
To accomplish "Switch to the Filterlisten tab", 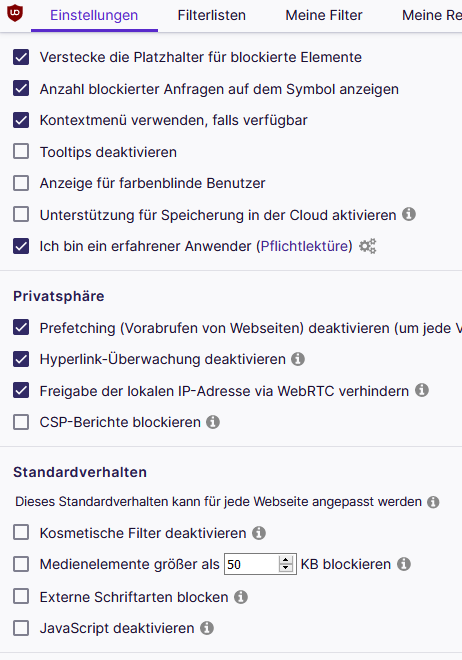I will pos(212,15).
